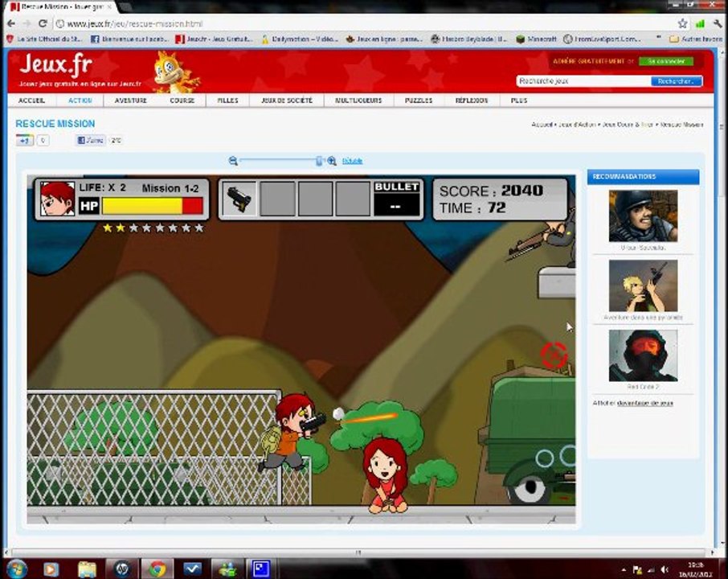Click the yellow and red HP bar
The height and width of the screenshot is (579, 728).
(x=153, y=206)
